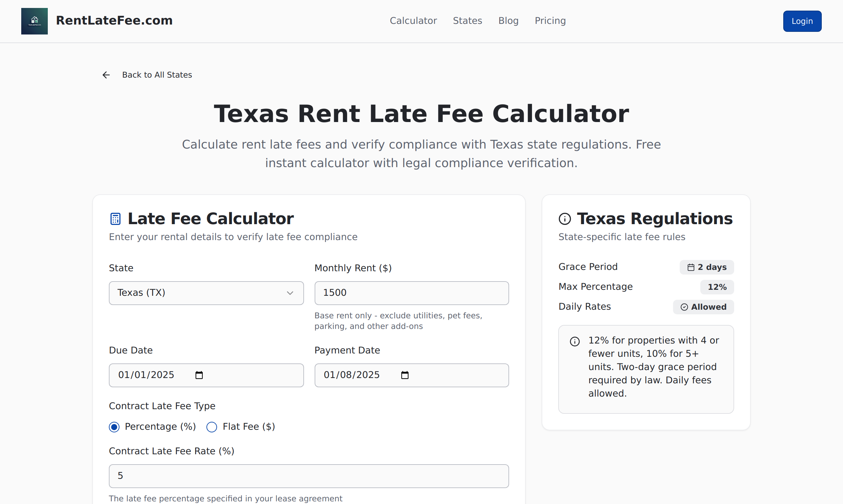The width and height of the screenshot is (843, 504).
Task: Open the State selection dropdown
Action: point(206,293)
